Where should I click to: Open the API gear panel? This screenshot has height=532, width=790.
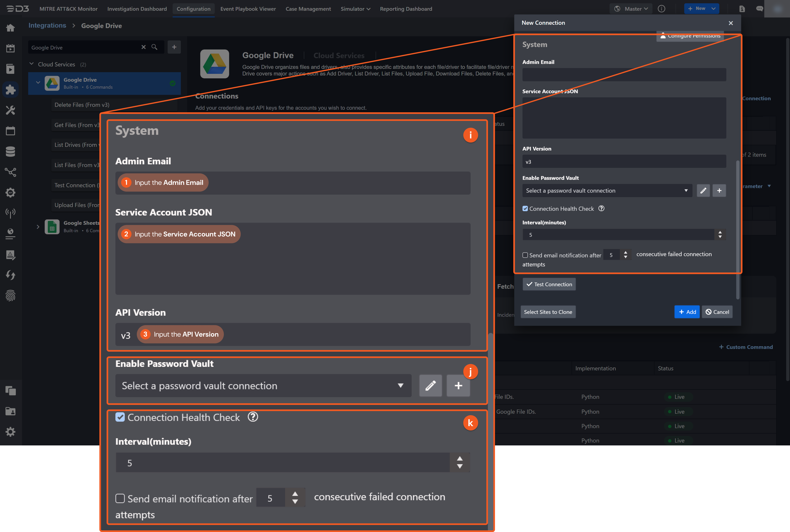pos(10,192)
